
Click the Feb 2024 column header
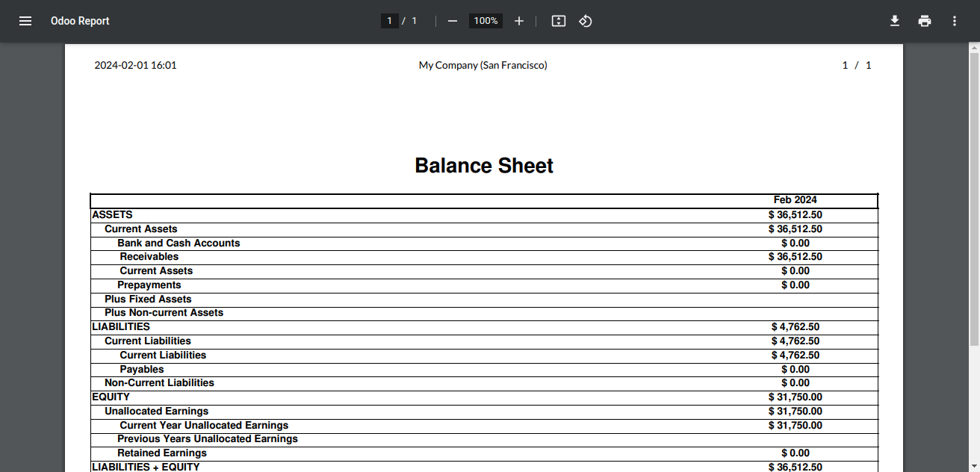click(796, 200)
